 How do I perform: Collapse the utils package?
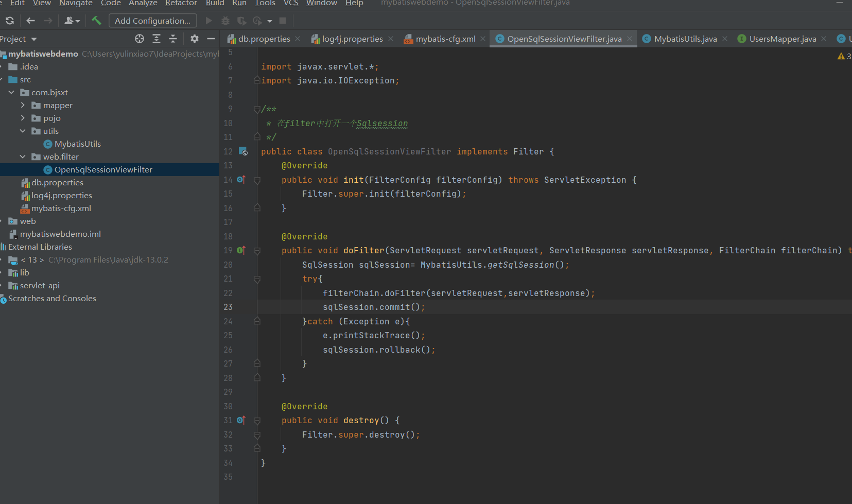click(23, 131)
